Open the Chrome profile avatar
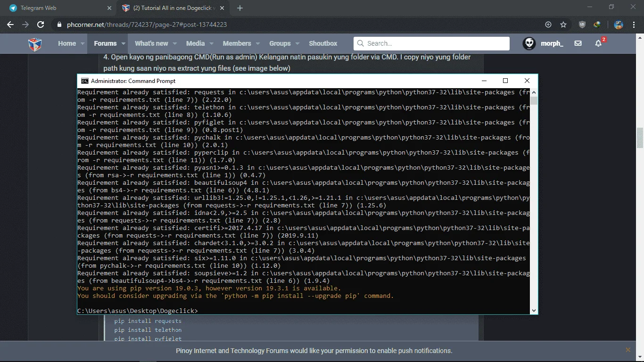Screen dimensions: 644x362 [619, 25]
